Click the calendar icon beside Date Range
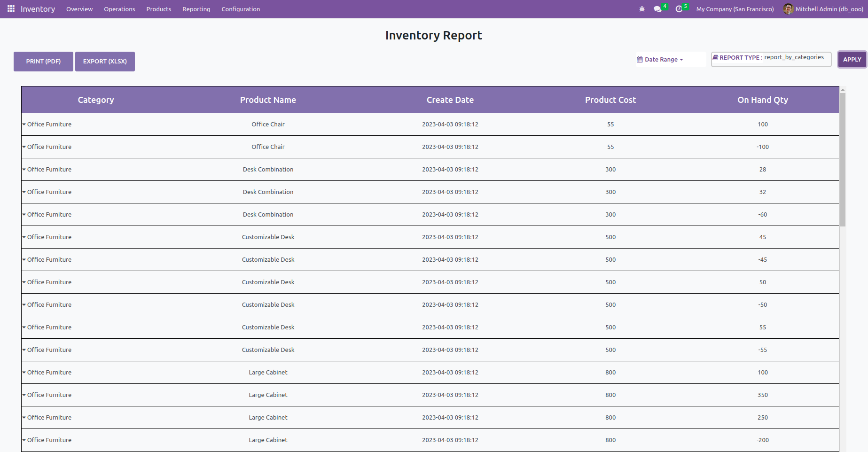This screenshot has height=452, width=868. [640, 60]
